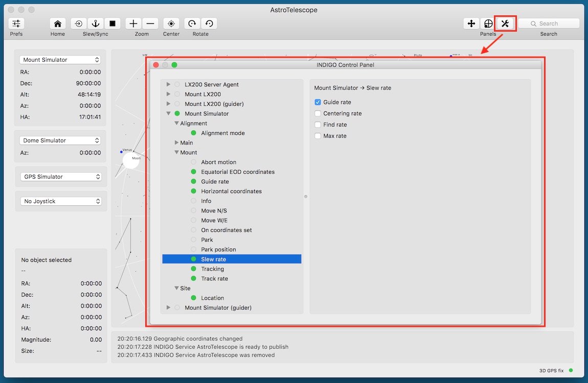
Task: Open the No Joystick dropdown
Action: point(61,201)
